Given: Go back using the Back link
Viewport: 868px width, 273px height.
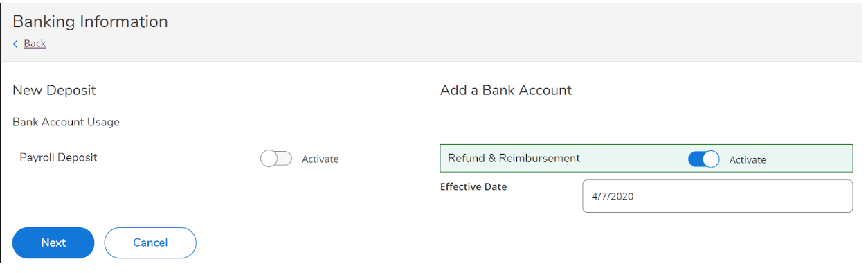Looking at the screenshot, I should pos(35,44).
